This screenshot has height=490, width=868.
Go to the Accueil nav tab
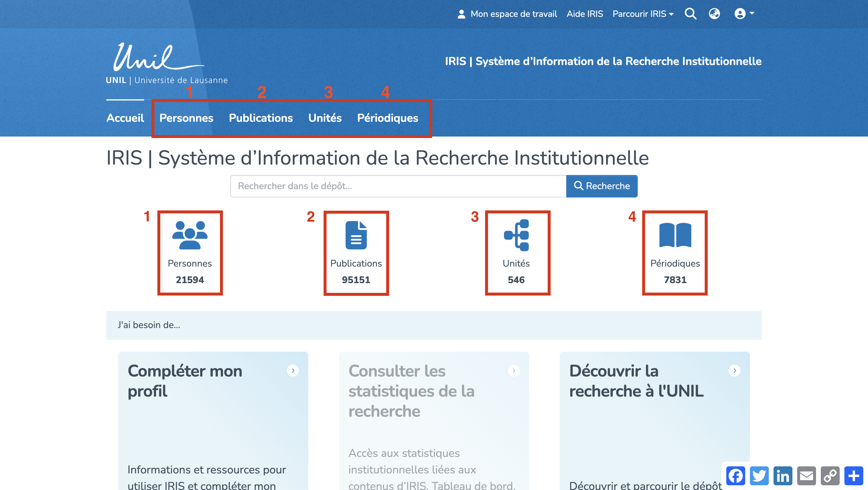pos(125,118)
